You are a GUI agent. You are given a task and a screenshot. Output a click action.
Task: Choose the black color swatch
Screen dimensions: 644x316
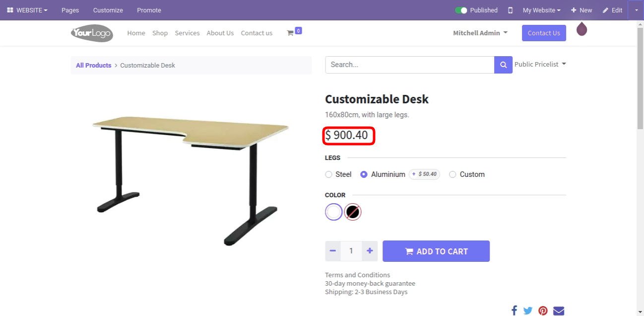click(353, 212)
